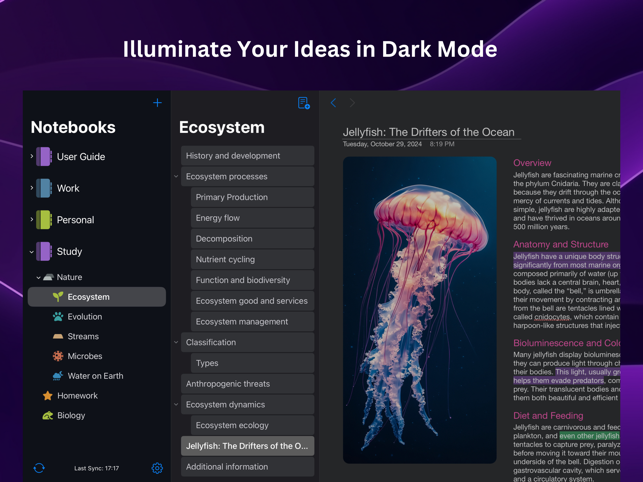The image size is (643, 482).
Task: Click the Diet and Feeding heading
Action: pos(548,416)
